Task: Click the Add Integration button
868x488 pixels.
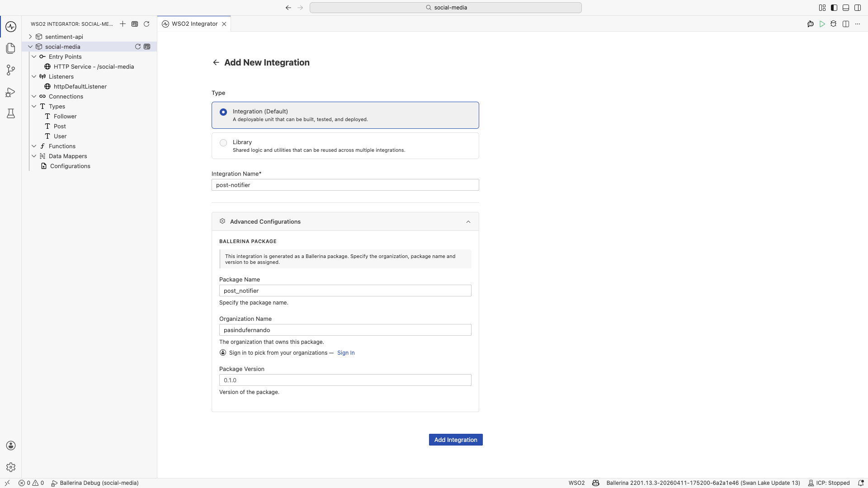Action: (x=456, y=440)
